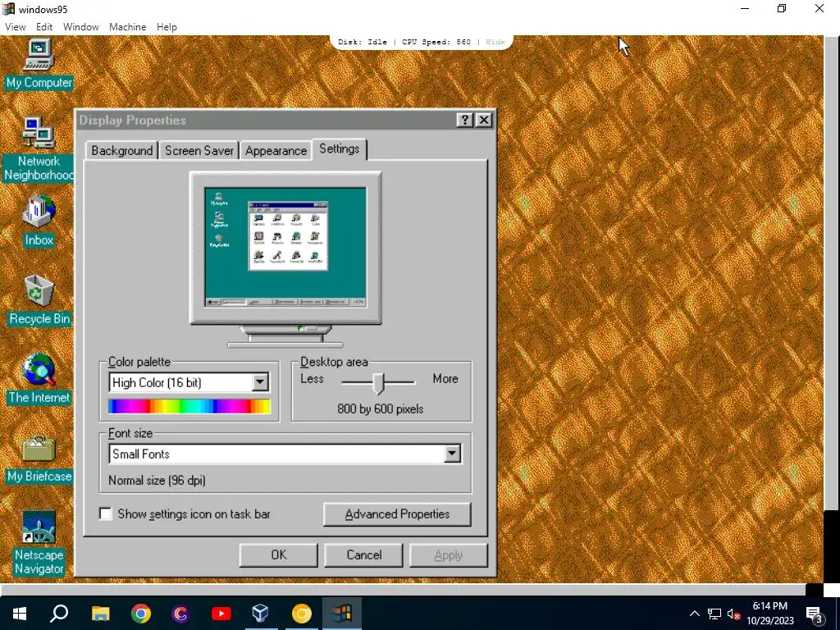840x630 pixels.
Task: Click the Desktop area slider thumb
Action: 379,383
